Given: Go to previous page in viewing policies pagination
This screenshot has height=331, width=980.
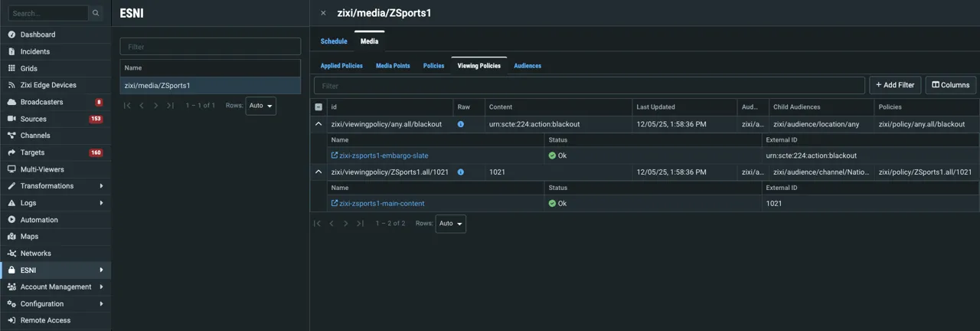Looking at the screenshot, I should coord(332,224).
